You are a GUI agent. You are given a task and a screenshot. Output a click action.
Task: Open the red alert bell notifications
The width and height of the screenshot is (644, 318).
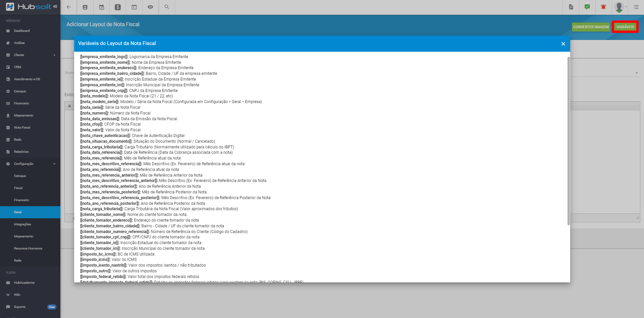click(x=603, y=7)
